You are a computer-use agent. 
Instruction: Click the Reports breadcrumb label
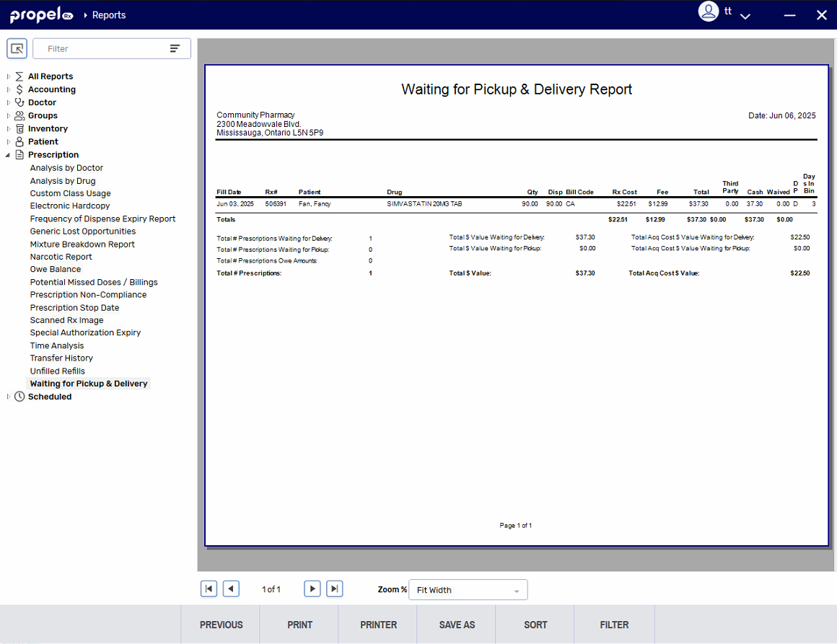(109, 15)
